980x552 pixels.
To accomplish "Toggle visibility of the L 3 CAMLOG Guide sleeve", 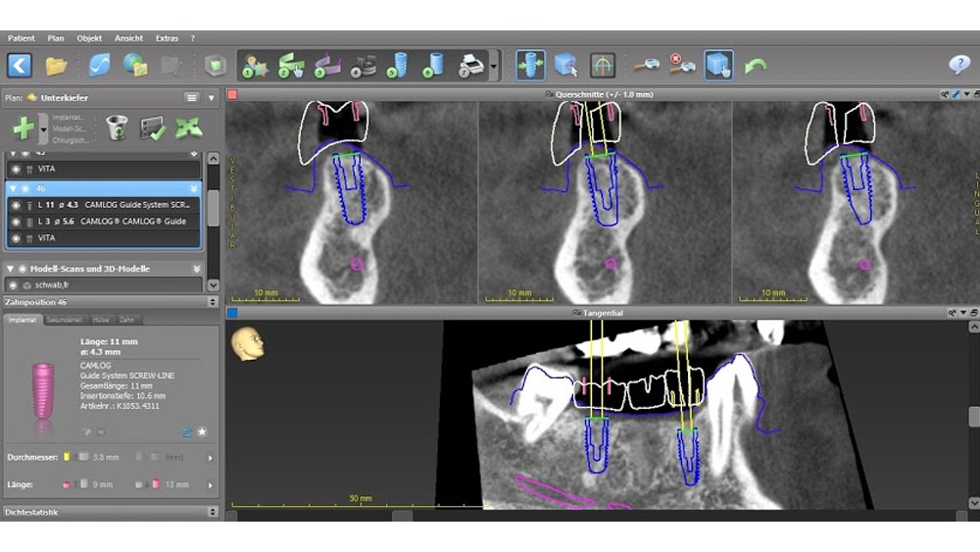I will pyautogui.click(x=15, y=222).
